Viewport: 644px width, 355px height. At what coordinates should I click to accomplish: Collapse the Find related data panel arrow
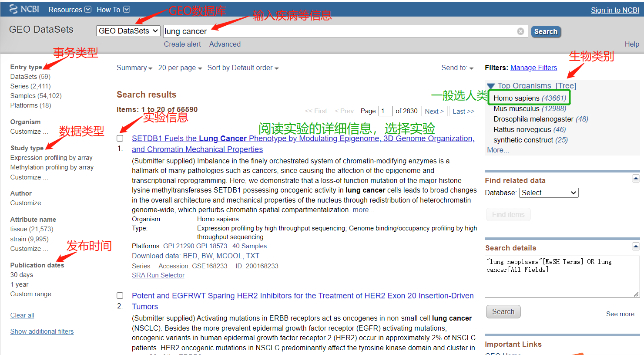coord(636,178)
